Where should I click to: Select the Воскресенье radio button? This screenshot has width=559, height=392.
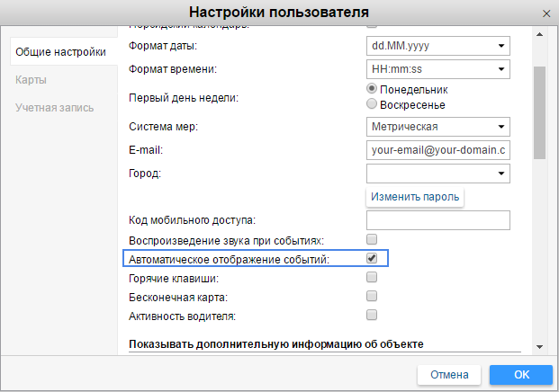(373, 104)
